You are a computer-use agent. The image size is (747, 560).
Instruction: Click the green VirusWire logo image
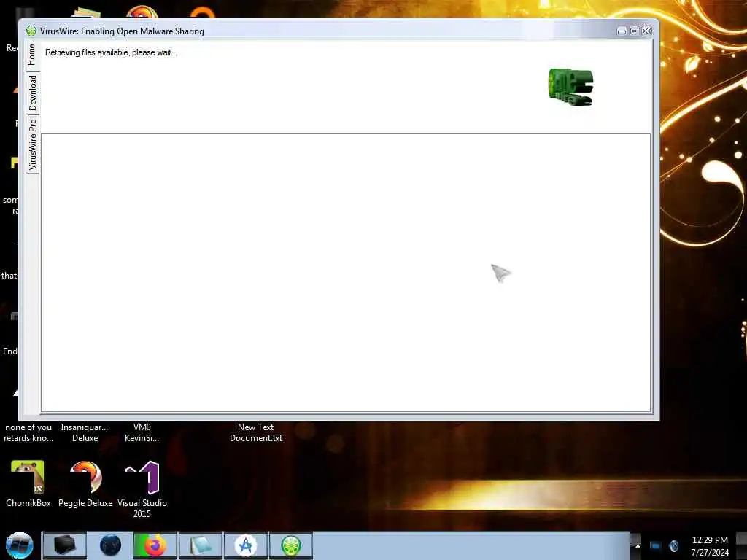coord(570,87)
